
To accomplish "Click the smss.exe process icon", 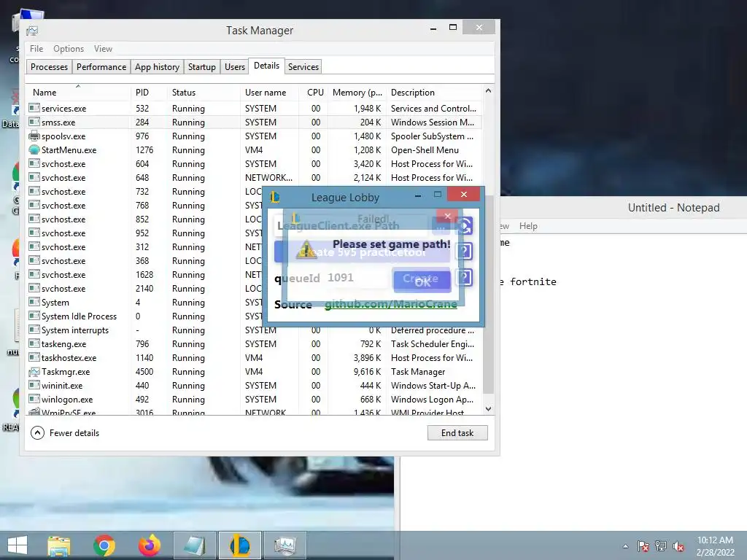I will click(x=34, y=122).
